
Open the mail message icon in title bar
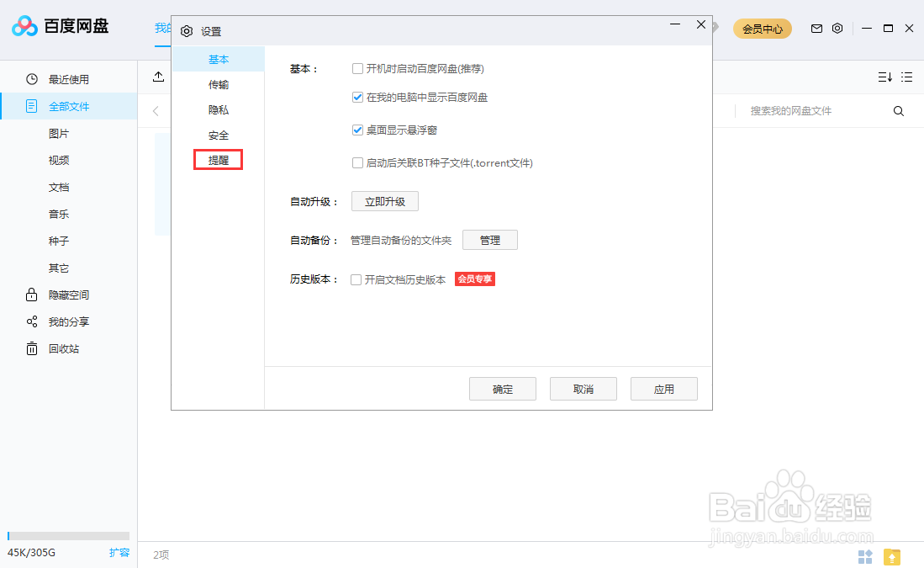tap(816, 29)
